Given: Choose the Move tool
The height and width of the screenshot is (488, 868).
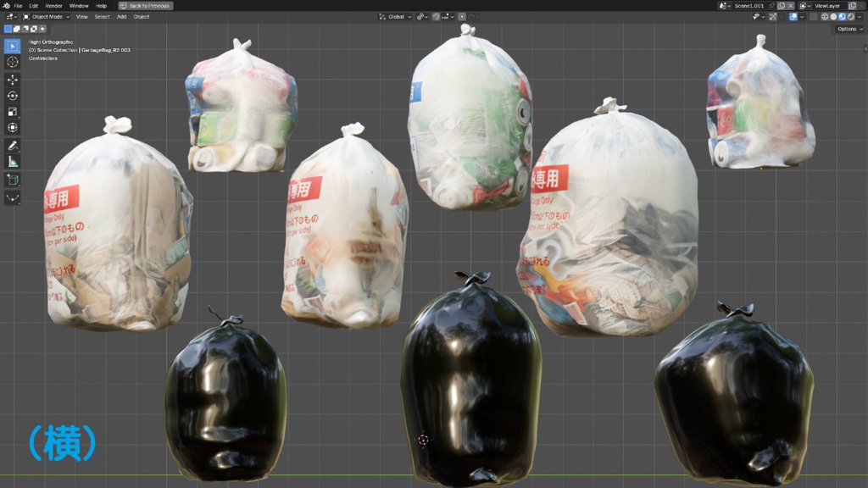Looking at the screenshot, I should [x=12, y=80].
